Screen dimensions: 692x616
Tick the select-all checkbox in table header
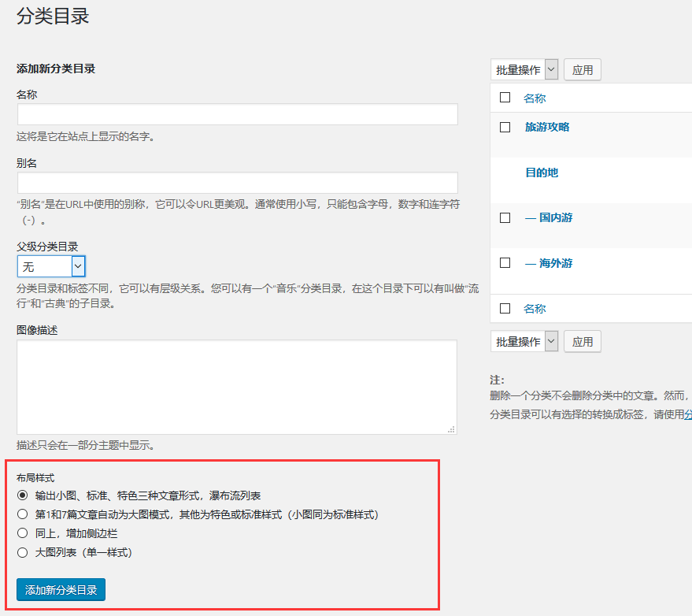point(505,98)
